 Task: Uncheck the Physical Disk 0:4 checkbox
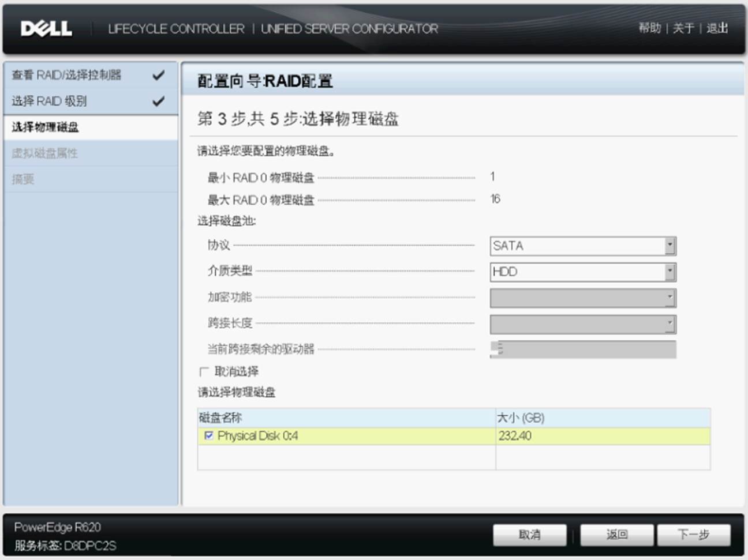tap(209, 435)
